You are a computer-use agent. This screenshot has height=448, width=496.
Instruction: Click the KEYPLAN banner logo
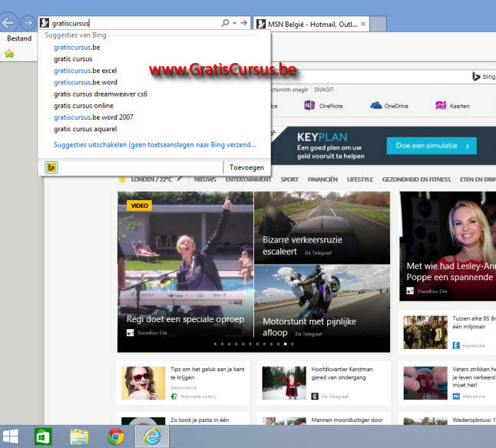click(x=322, y=137)
